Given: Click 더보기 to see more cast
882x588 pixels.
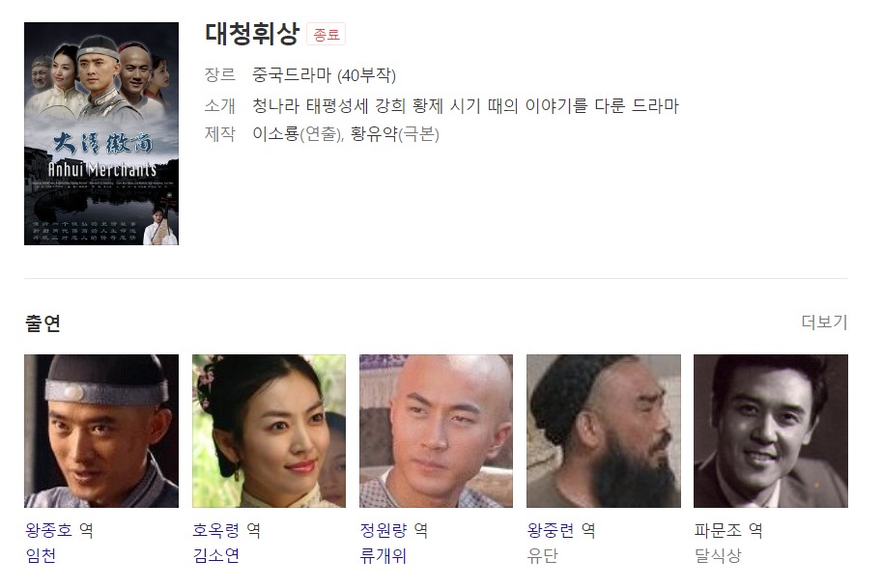Looking at the screenshot, I should [x=824, y=322].
